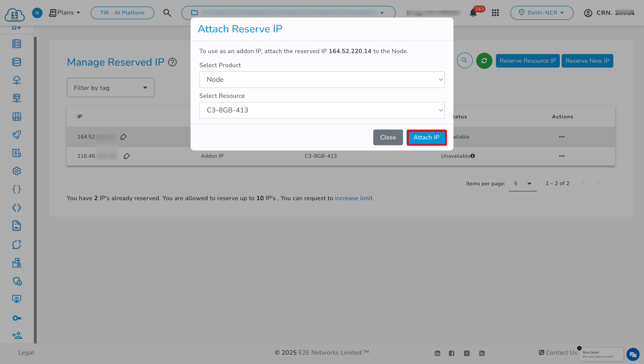Select the SSH key icon in sidebar
This screenshot has width=644, height=364.
pos(16,318)
